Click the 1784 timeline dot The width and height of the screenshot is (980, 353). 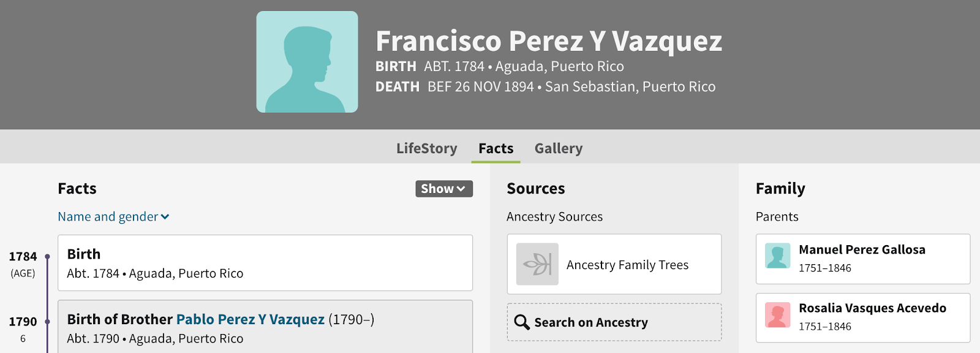tap(47, 257)
